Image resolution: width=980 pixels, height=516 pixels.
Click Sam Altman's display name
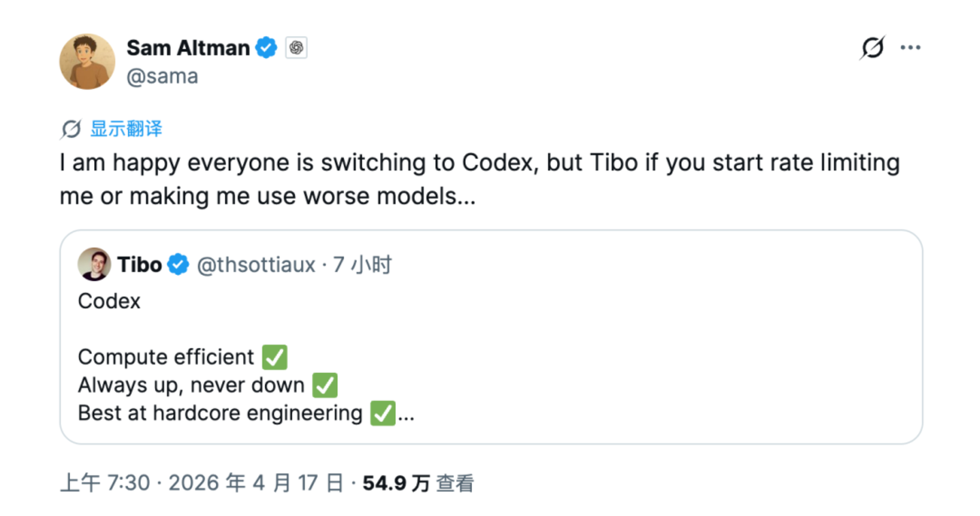188,48
